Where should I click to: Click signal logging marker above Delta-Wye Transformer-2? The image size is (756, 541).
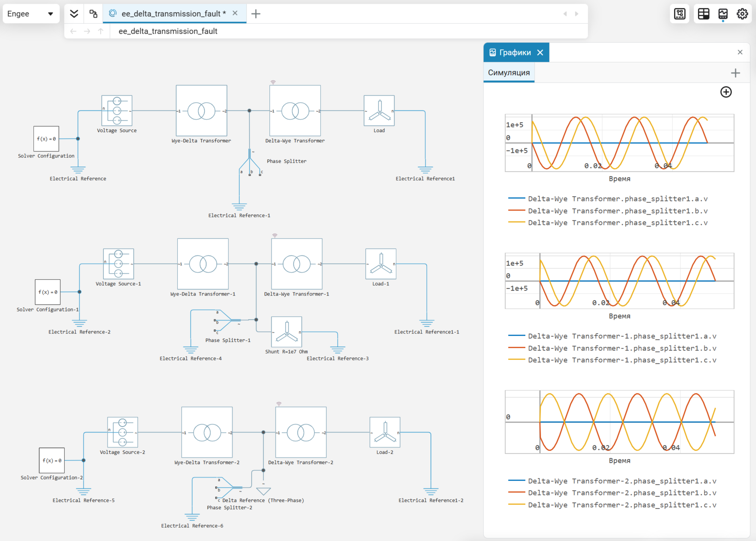coord(279,404)
